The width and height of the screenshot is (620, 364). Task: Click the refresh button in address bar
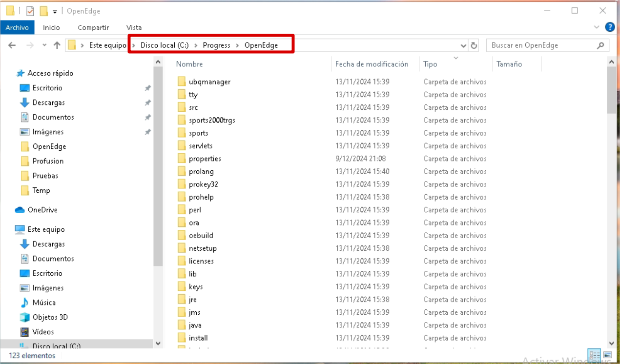474,45
